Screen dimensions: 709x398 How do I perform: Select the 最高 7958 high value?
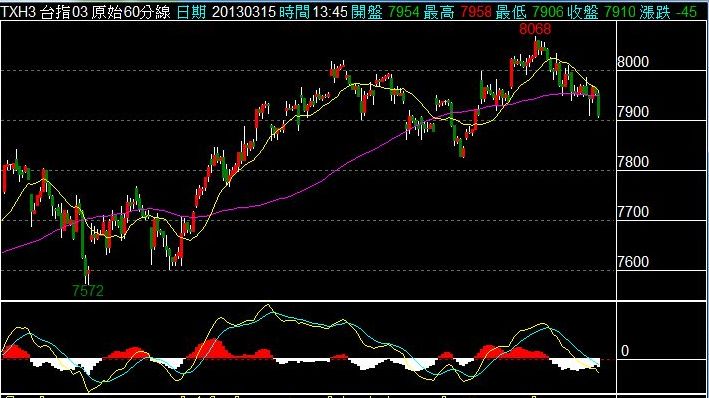[457, 12]
